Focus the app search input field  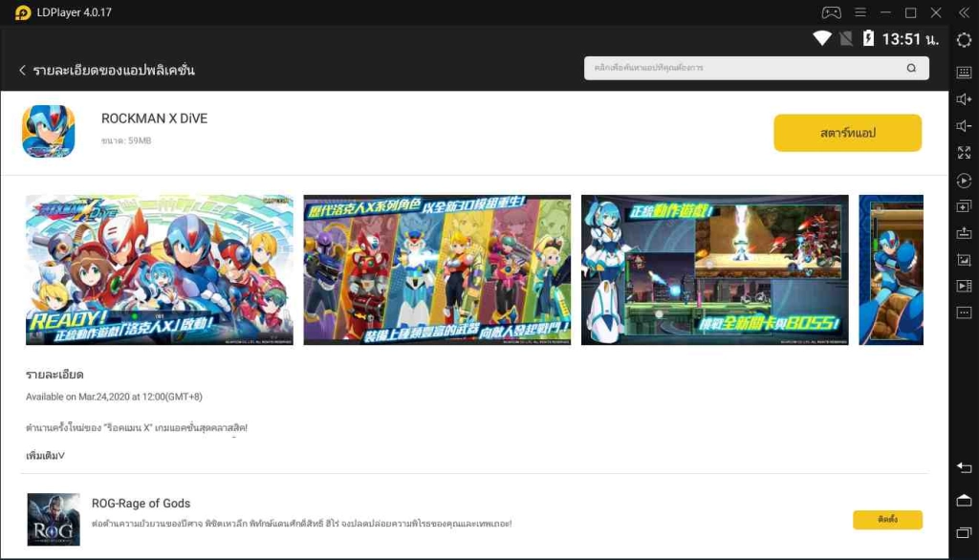click(x=756, y=68)
